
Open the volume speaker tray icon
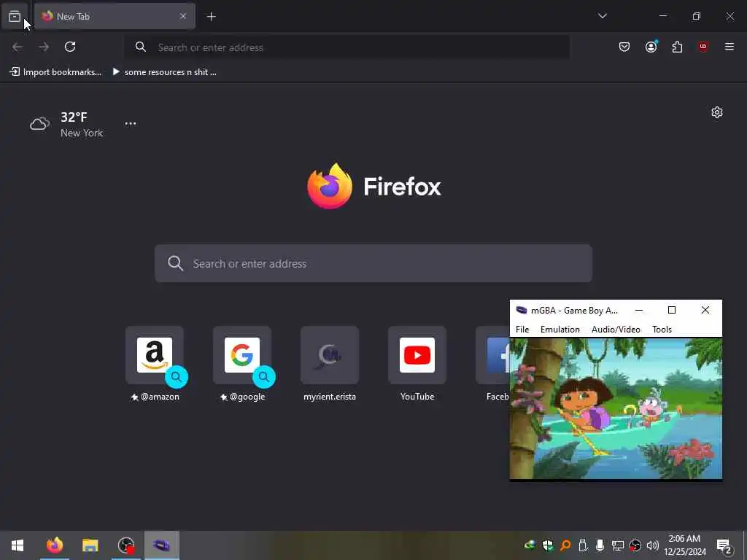pyautogui.click(x=653, y=545)
